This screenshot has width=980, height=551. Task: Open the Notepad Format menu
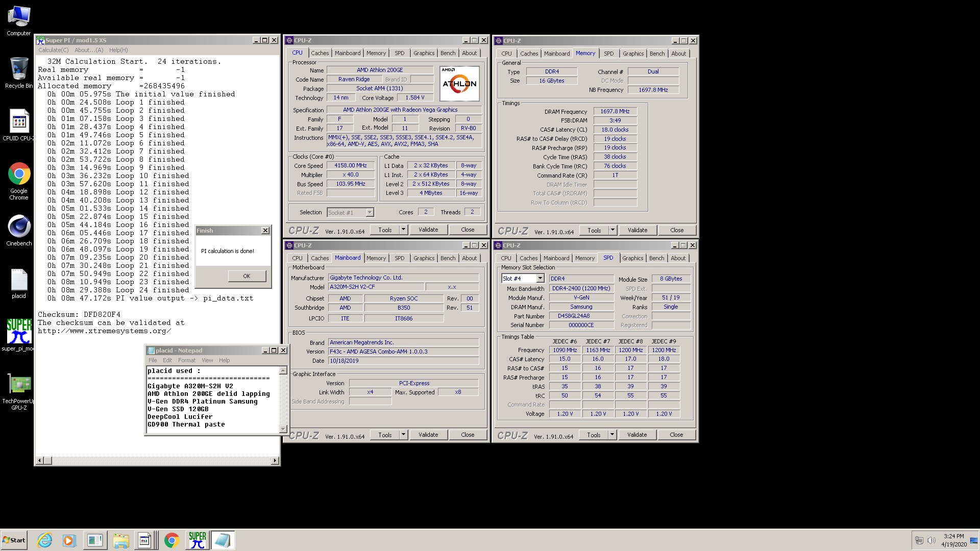click(x=187, y=360)
